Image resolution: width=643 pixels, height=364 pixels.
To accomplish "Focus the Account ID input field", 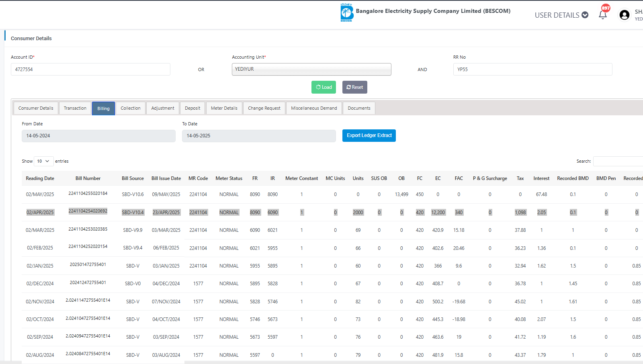I will (x=90, y=69).
